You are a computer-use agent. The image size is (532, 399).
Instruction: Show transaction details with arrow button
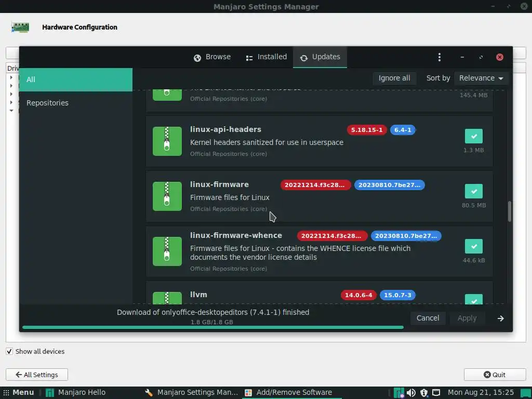(501, 318)
